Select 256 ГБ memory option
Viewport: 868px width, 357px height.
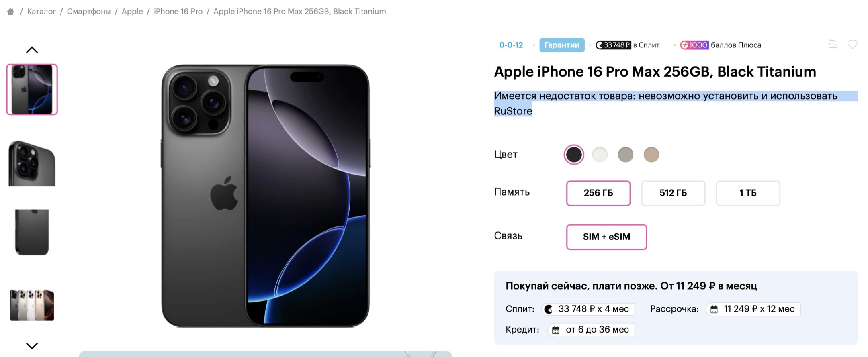tap(598, 193)
